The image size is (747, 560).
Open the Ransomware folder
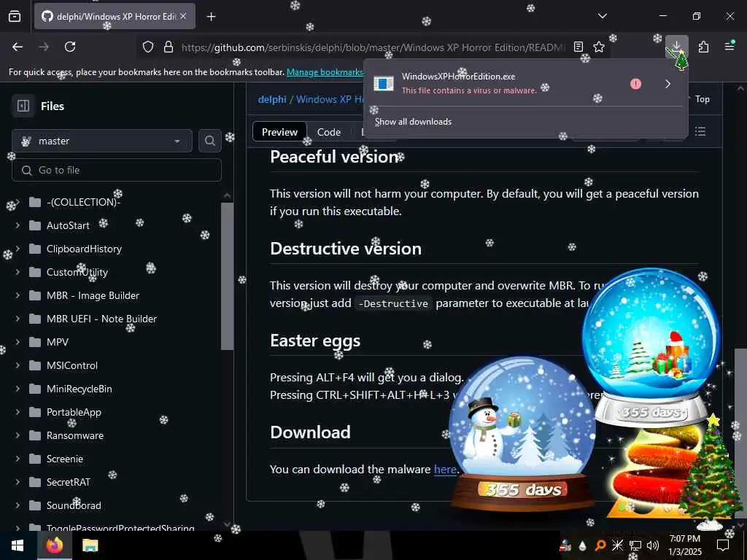tap(75, 435)
